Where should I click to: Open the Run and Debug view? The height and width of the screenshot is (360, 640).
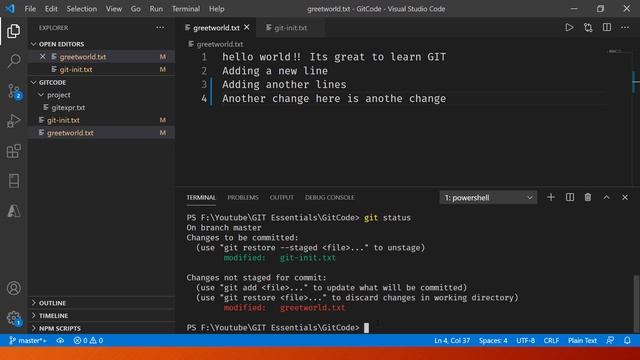[x=13, y=121]
